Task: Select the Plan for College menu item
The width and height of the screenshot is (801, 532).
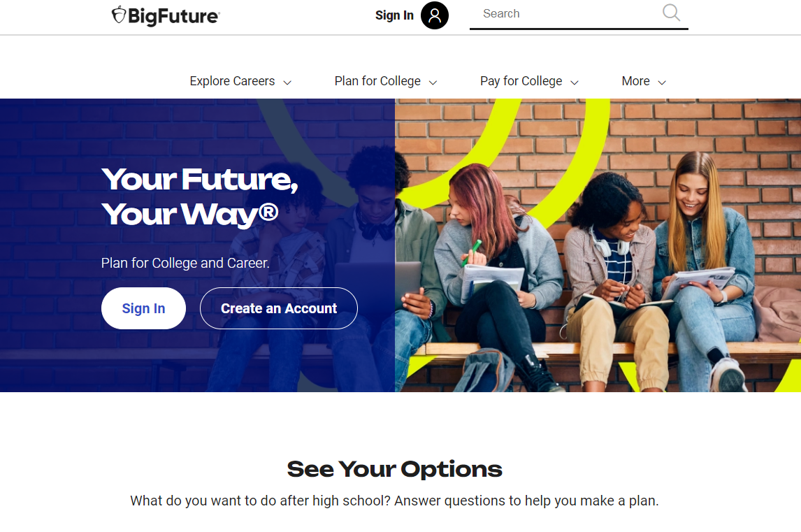Action: [377, 81]
